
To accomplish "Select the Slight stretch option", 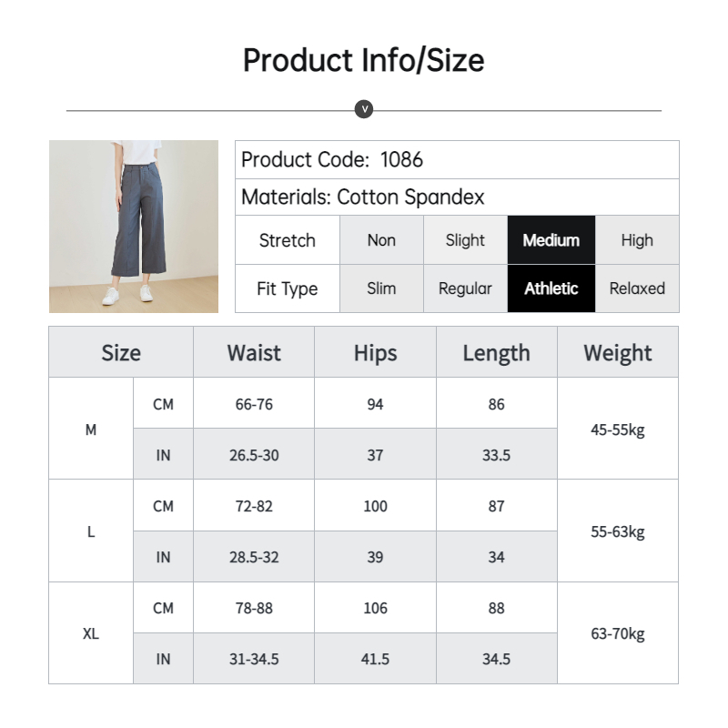I will point(465,240).
